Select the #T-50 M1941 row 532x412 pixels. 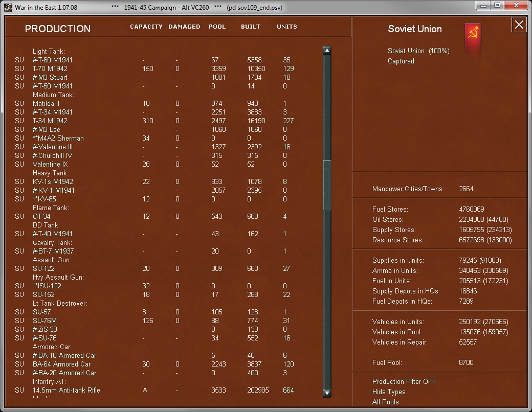154,86
